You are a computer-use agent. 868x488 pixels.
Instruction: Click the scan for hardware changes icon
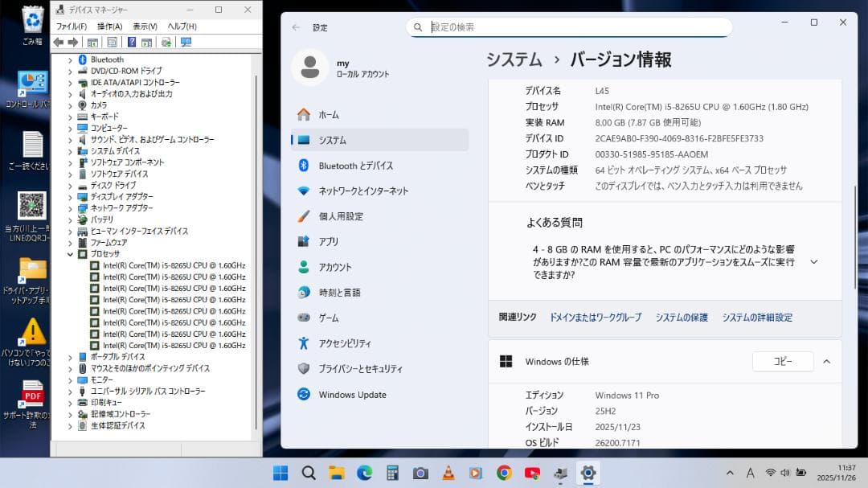click(x=166, y=42)
